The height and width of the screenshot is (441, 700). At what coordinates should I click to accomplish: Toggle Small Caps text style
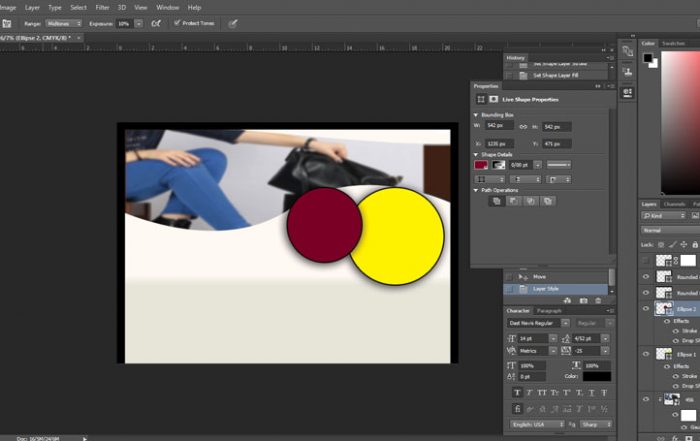(554, 393)
